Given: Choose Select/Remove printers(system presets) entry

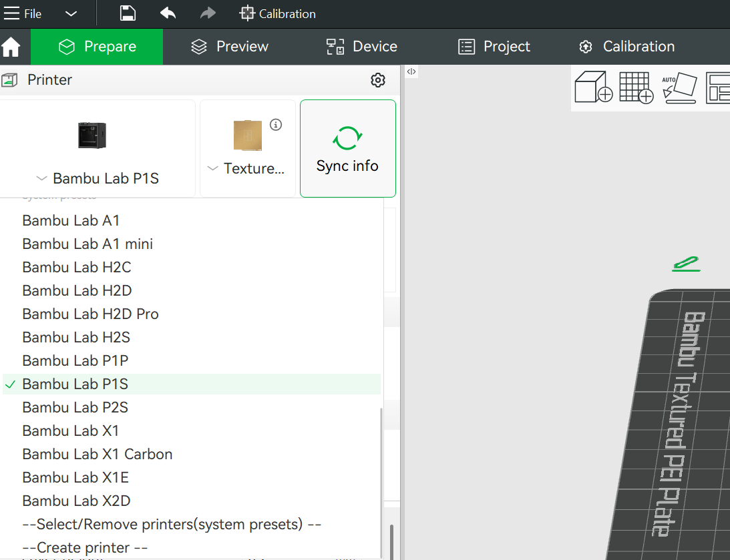Looking at the screenshot, I should point(191,524).
